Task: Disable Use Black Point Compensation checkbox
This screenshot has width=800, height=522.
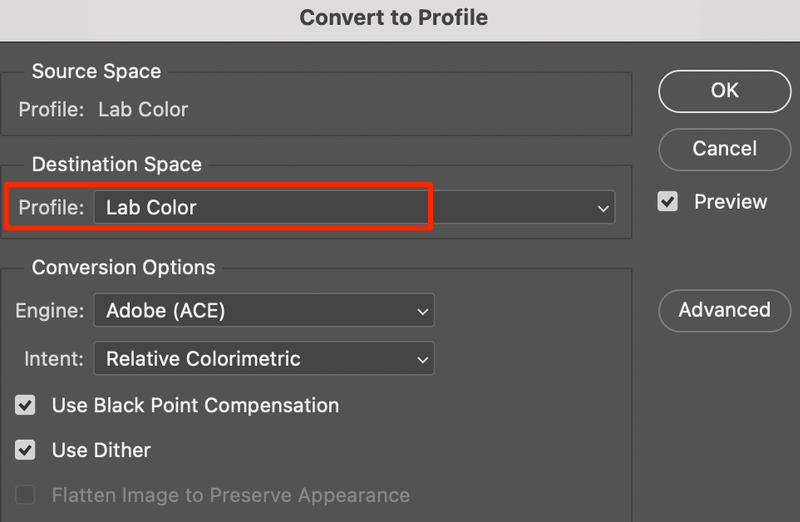Action: [26, 406]
